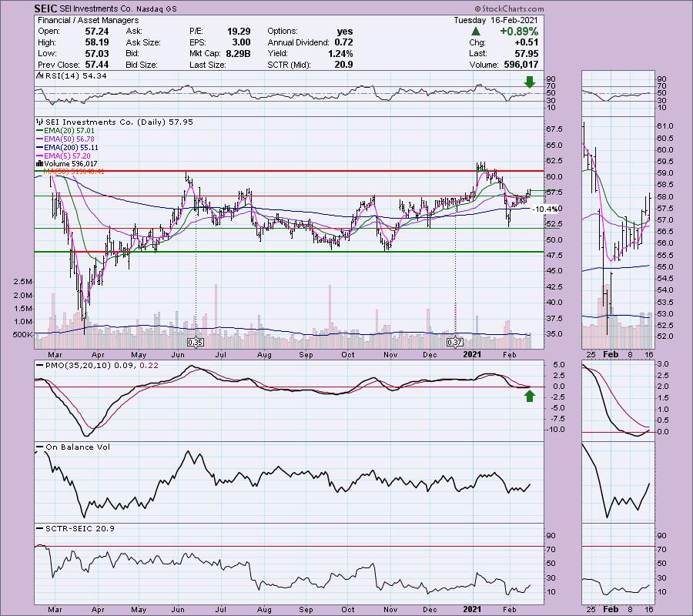Viewport: 693px width, 616px height.
Task: Click the 0.37 dividend marker
Action: 455,343
